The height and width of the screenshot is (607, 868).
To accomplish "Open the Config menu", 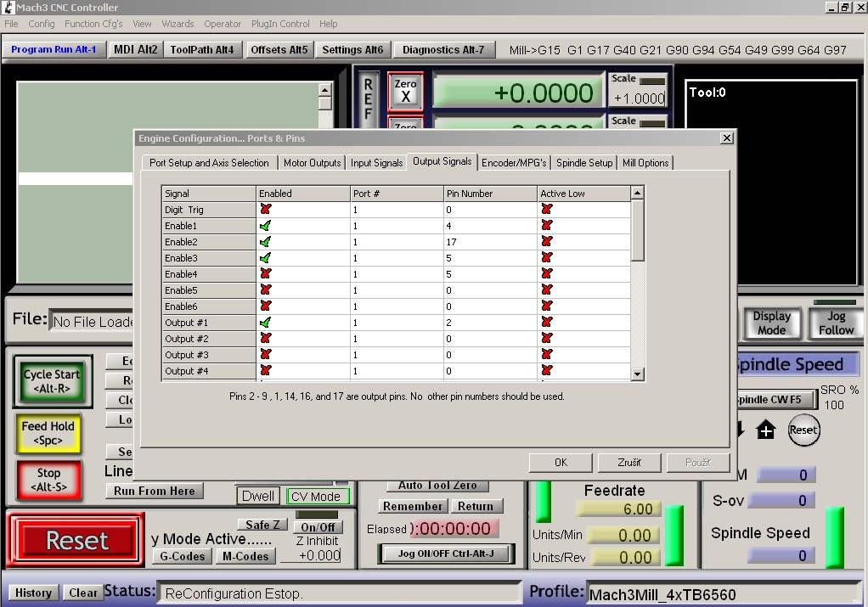I will (42, 24).
